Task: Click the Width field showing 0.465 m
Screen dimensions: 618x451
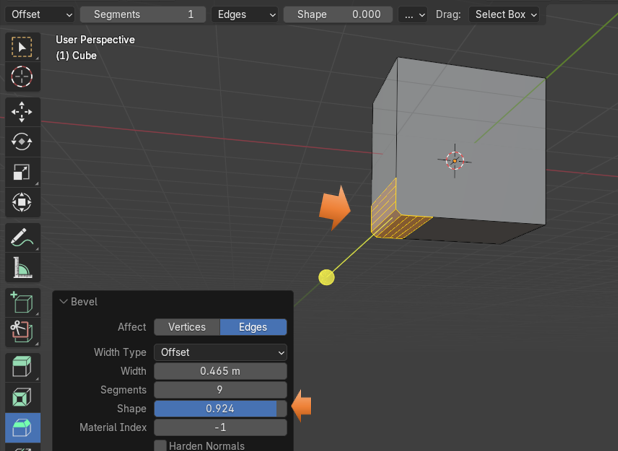Action: tap(220, 371)
